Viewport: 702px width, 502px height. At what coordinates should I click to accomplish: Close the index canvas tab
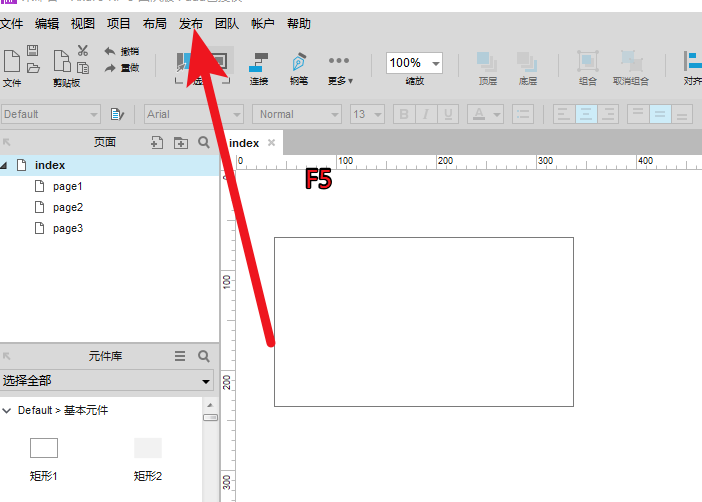271,143
